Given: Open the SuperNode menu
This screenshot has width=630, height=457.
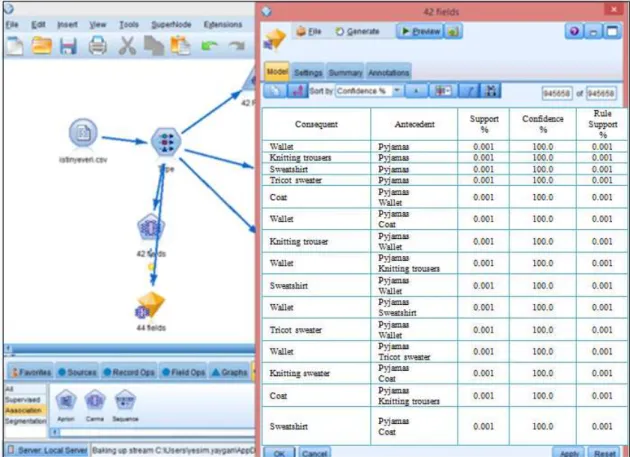Looking at the screenshot, I should coord(171,25).
